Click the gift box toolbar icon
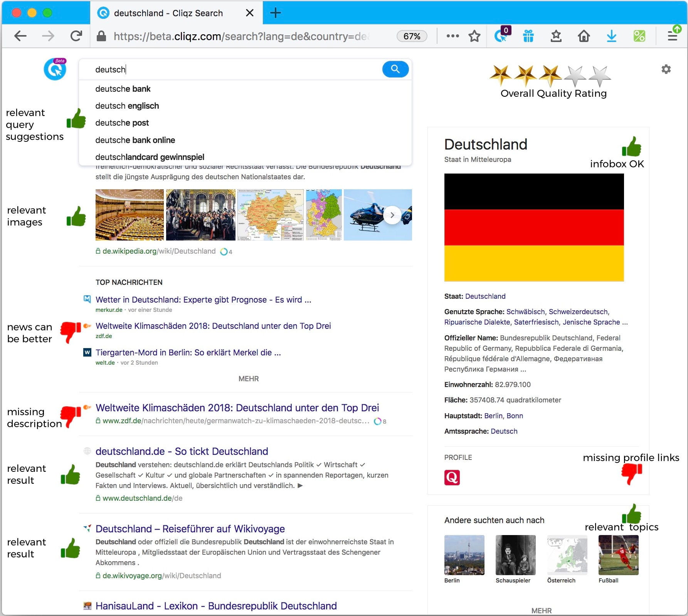The width and height of the screenshot is (688, 616). coord(528,36)
